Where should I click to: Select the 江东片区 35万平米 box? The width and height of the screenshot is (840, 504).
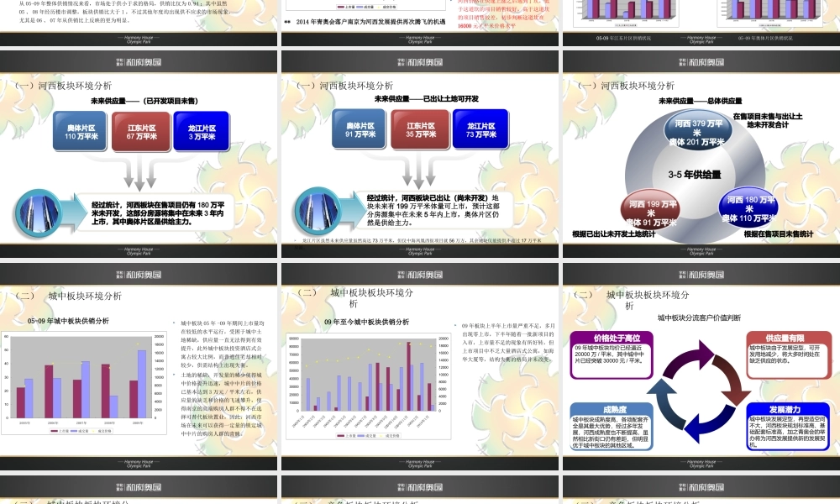pyautogui.click(x=420, y=129)
